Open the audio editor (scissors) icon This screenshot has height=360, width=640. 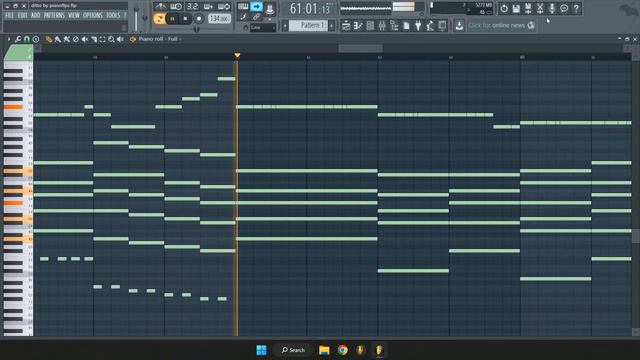(x=540, y=8)
